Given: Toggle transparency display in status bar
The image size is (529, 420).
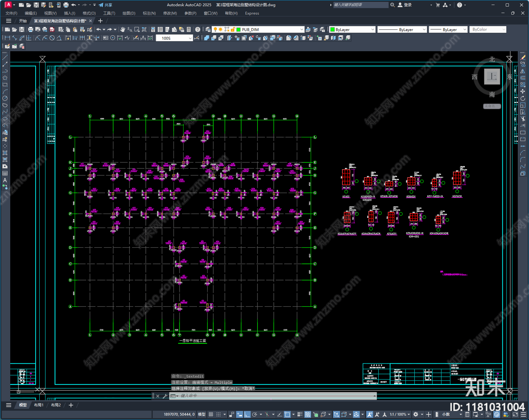Looking at the screenshot, I should [x=307, y=414].
